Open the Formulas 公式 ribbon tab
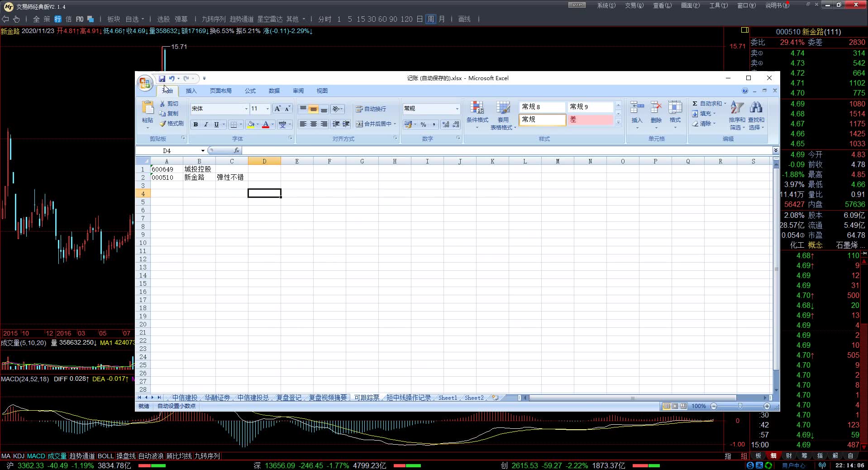Viewport: 868px width, 470px height. point(250,91)
